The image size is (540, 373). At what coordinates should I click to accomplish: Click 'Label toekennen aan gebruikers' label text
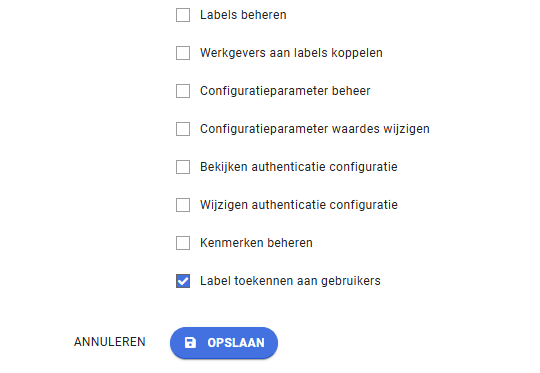point(290,281)
